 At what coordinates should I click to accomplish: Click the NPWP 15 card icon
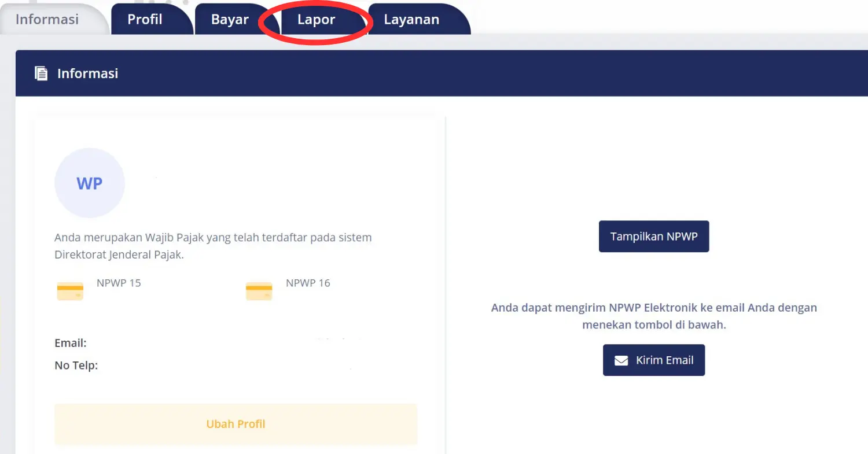[x=69, y=290]
